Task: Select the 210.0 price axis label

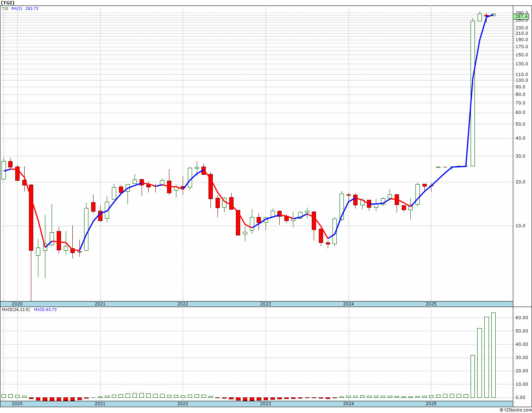Action: [x=522, y=34]
